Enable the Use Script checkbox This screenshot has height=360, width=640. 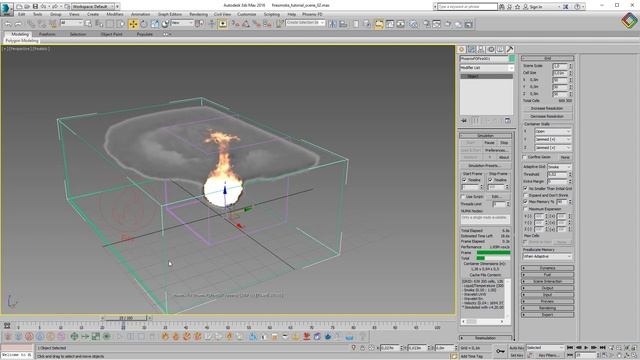tap(463, 197)
